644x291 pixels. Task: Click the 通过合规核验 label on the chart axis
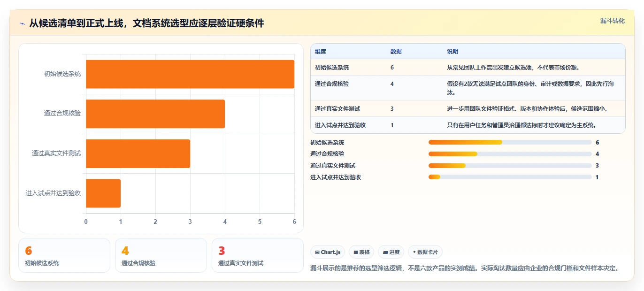[x=62, y=114]
